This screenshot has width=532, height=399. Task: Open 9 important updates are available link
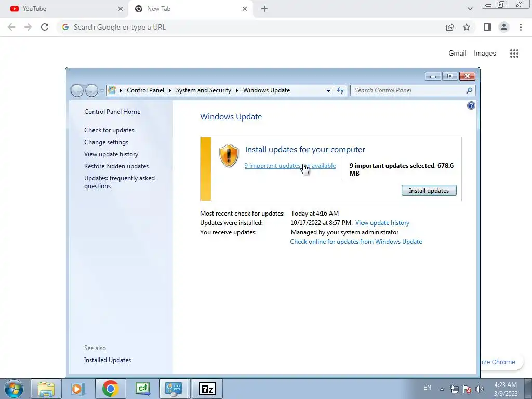pos(290,166)
